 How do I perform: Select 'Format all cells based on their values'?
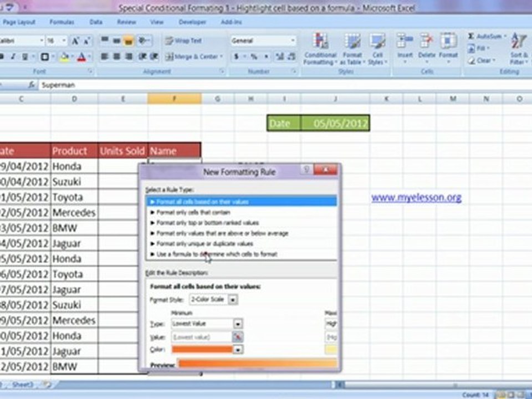click(242, 202)
